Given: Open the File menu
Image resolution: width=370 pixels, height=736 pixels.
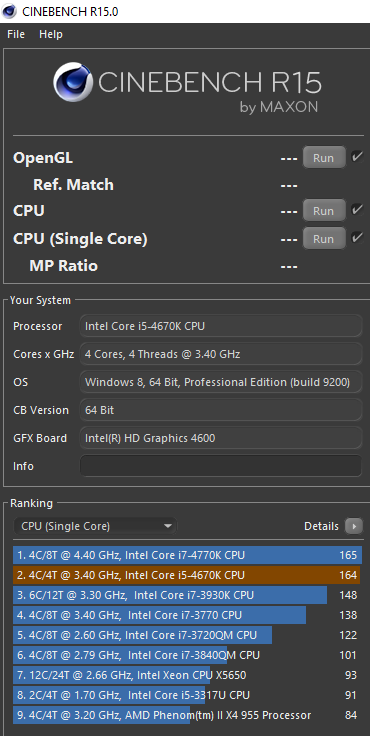Looking at the screenshot, I should point(16,34).
